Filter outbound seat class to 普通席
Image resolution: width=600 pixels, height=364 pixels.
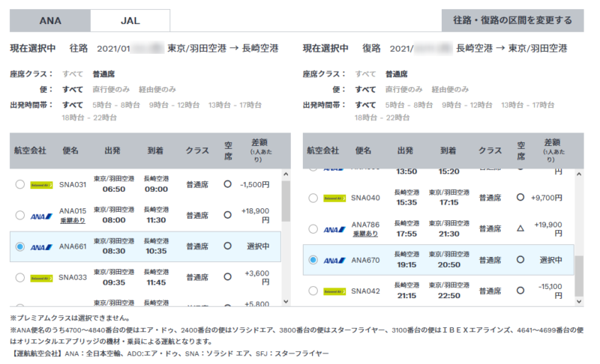click(x=103, y=74)
